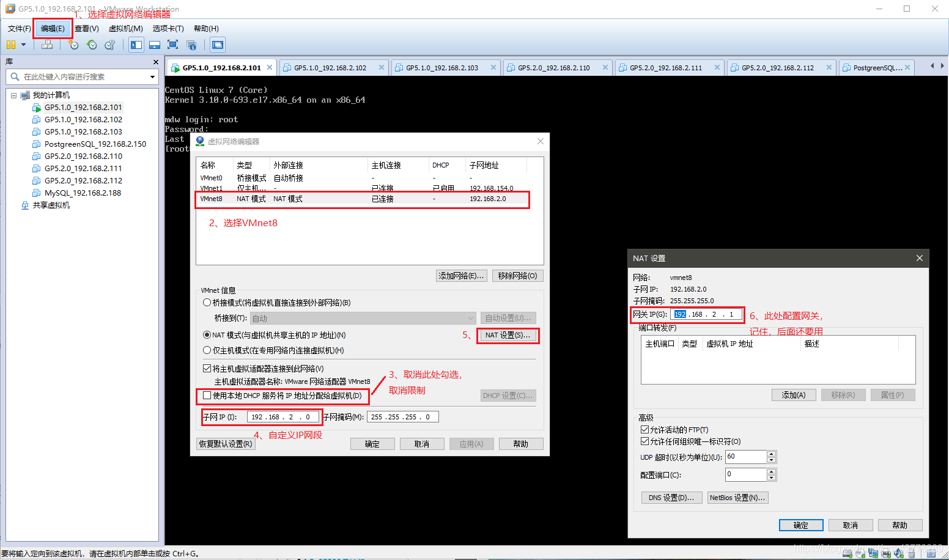Click the 子网 IP input field

click(282, 417)
